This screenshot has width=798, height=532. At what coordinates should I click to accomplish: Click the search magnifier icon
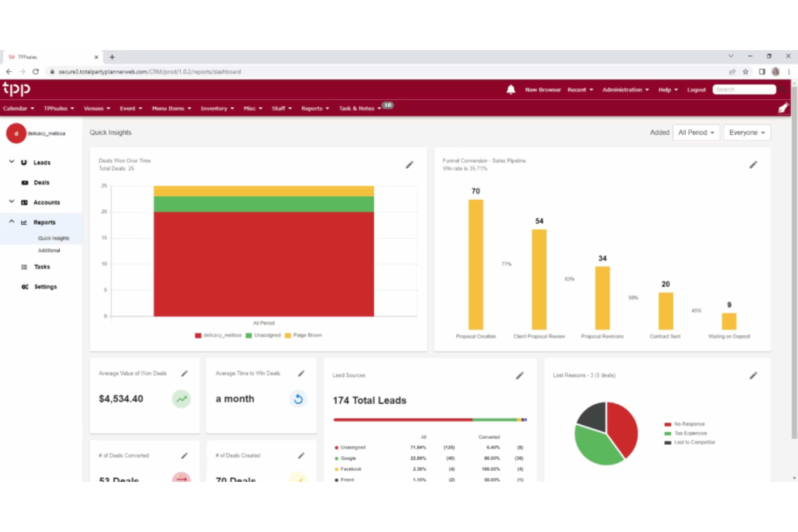(782, 89)
